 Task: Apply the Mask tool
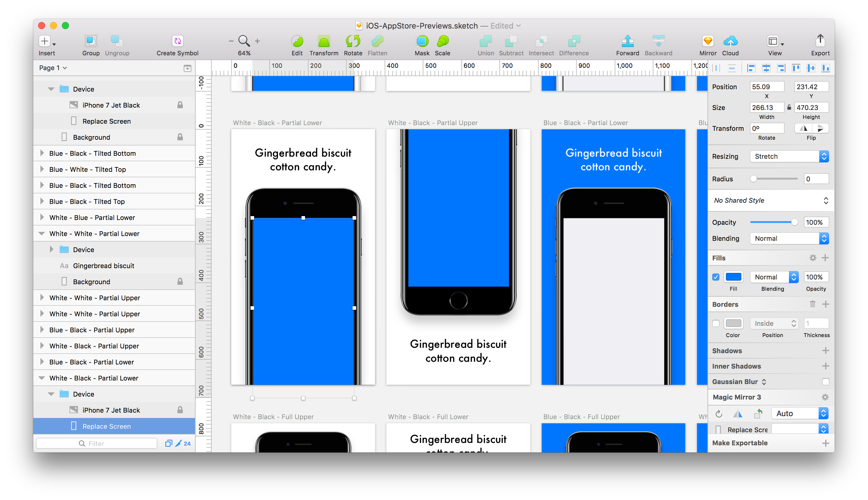[422, 41]
